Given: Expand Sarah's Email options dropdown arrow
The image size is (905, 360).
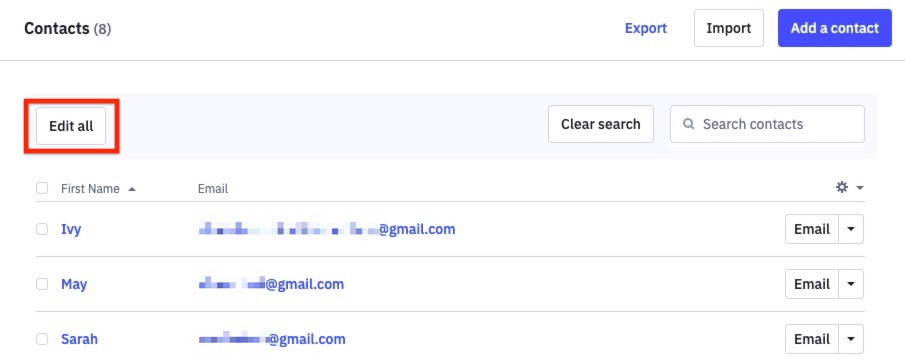Looking at the screenshot, I should [851, 339].
